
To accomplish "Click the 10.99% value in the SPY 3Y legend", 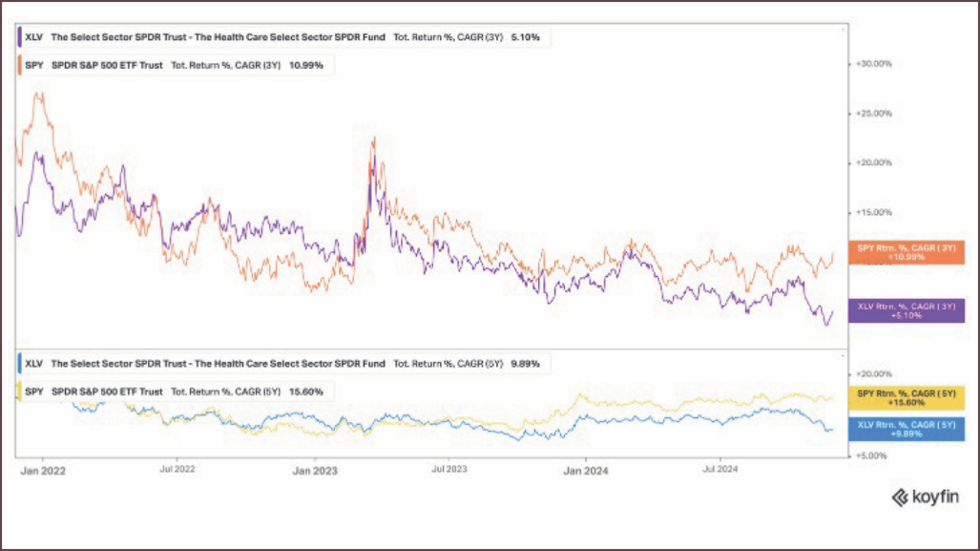I will (x=306, y=65).
